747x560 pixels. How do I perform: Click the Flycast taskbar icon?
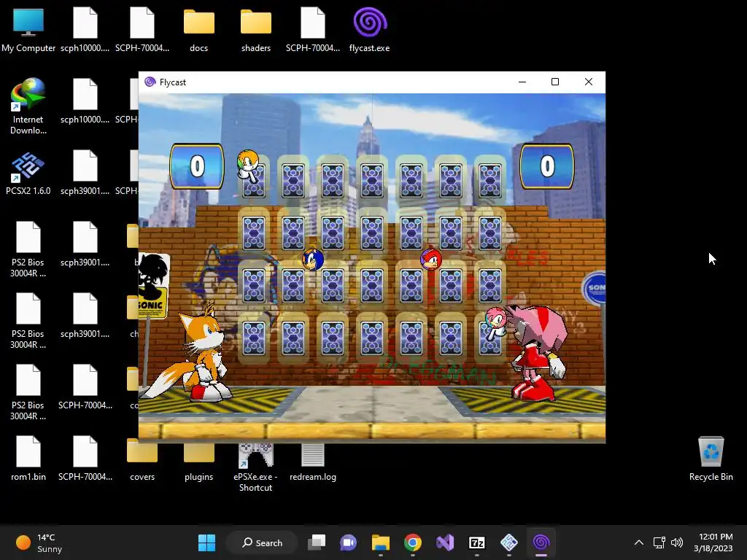[541, 542]
